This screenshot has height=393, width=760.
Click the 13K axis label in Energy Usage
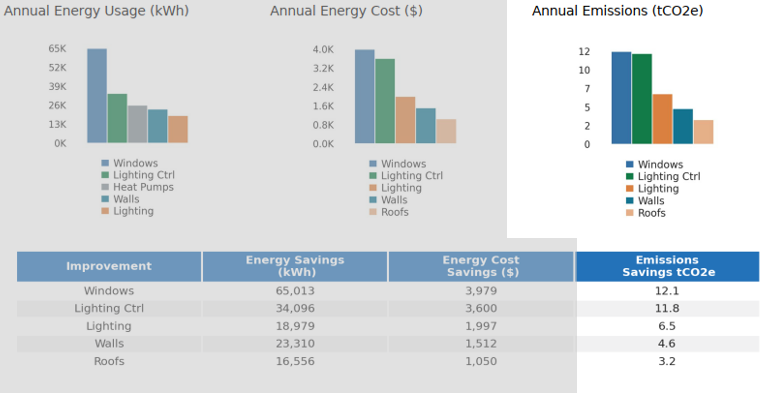click(57, 125)
